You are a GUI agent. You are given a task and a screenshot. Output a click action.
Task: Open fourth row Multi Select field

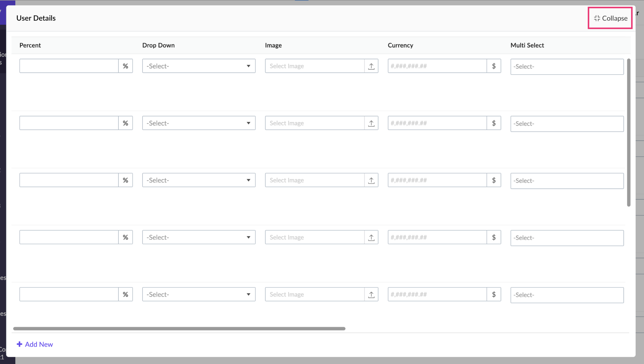[567, 238]
